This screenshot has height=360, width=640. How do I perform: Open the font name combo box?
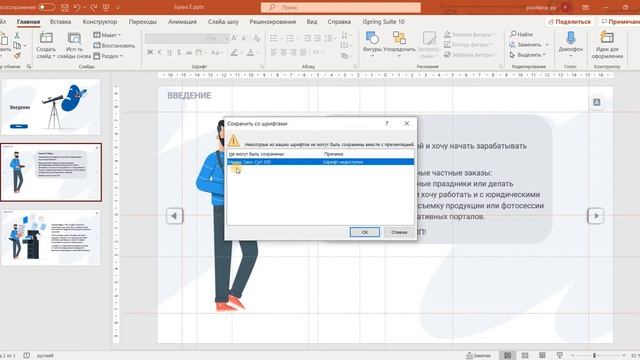coord(177,38)
